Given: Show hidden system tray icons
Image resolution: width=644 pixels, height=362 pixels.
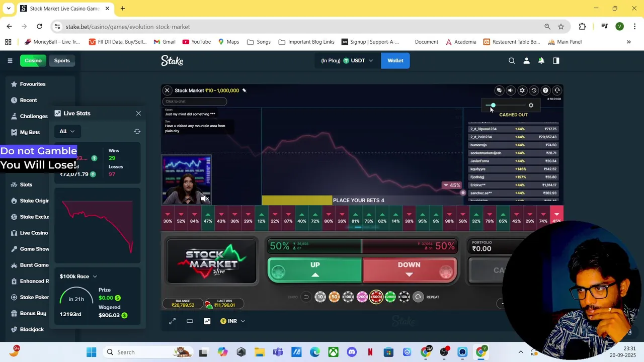Looking at the screenshot, I should click(521, 352).
